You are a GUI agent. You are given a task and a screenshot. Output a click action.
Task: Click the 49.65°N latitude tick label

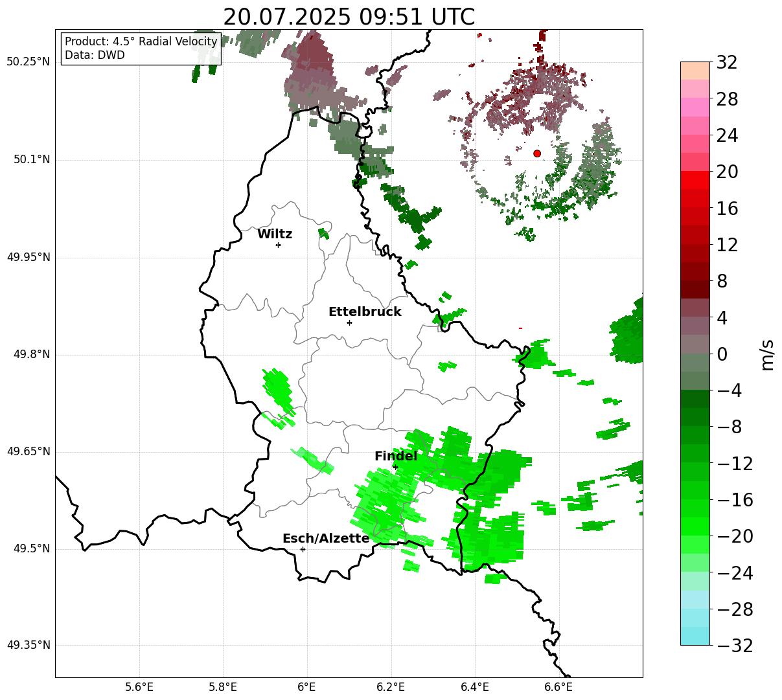[28, 451]
